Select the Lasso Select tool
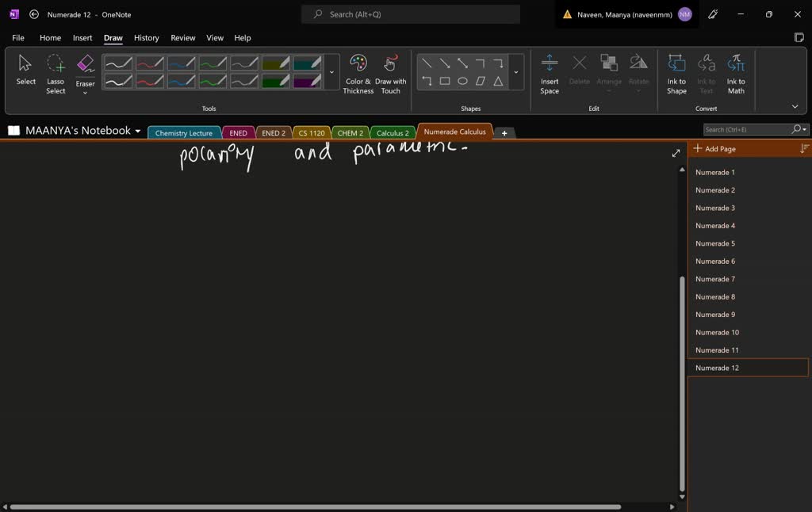Image resolution: width=812 pixels, height=512 pixels. pos(56,75)
